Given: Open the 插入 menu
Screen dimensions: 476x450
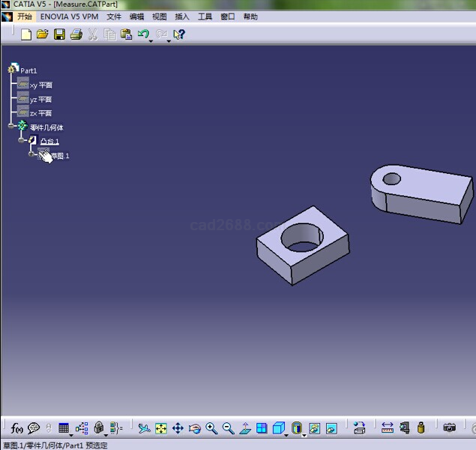Looking at the screenshot, I should [182, 16].
